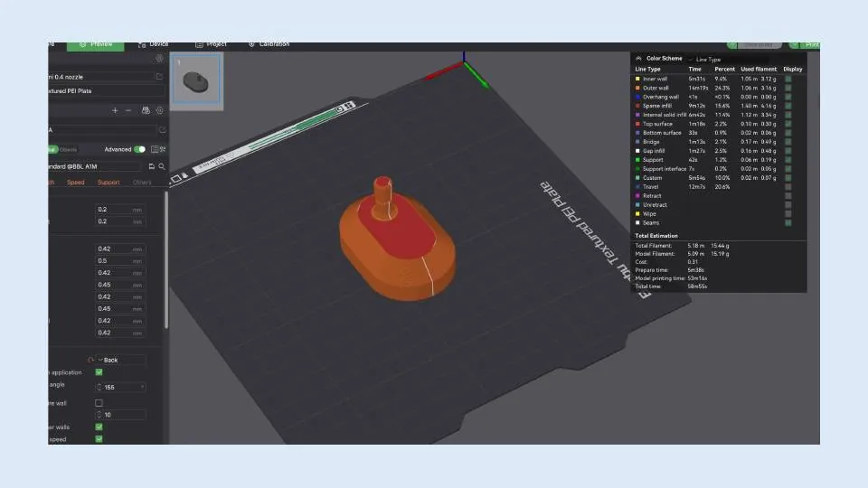Image resolution: width=868 pixels, height=488 pixels.
Task: Show Travel moves in the preview
Action: point(788,187)
